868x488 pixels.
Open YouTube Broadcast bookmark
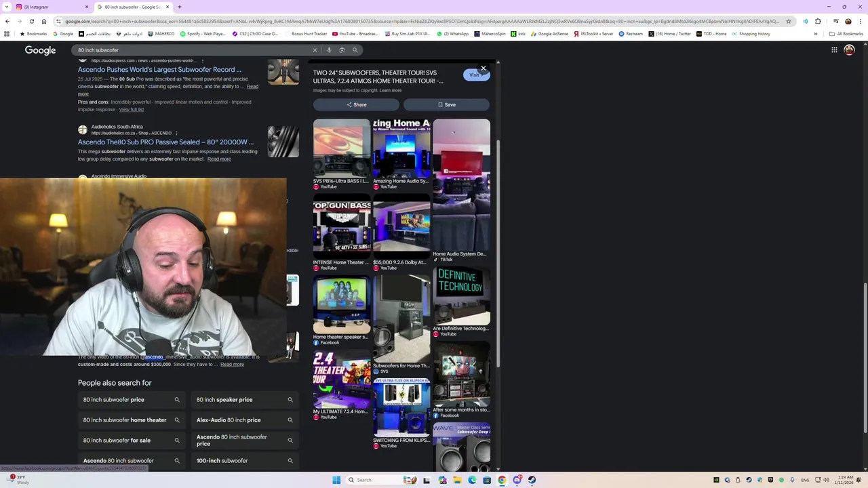pos(355,34)
